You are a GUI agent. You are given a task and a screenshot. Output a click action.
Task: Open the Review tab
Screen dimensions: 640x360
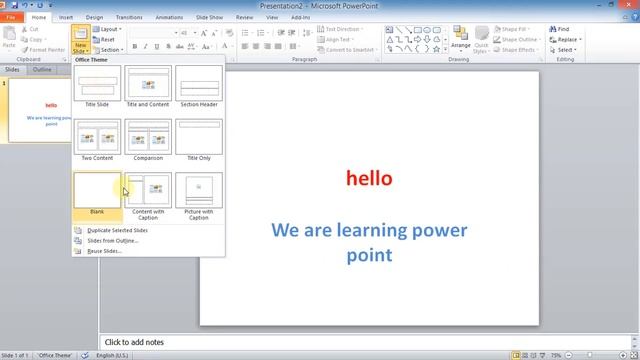244,18
